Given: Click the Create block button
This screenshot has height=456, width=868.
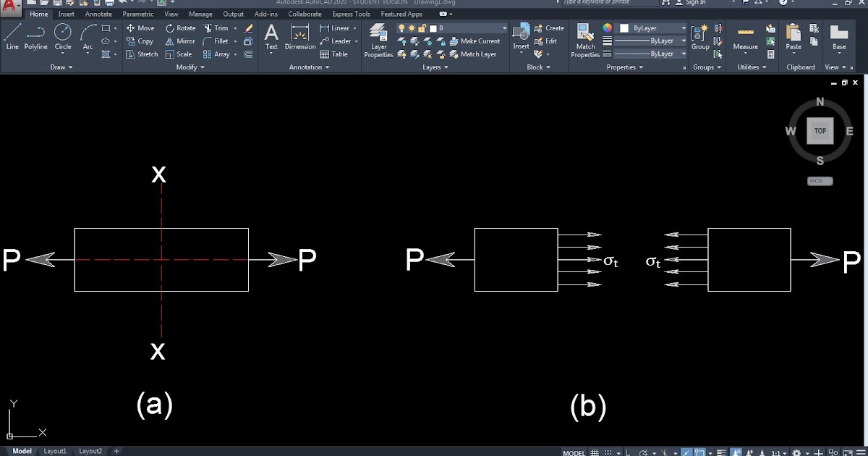Looking at the screenshot, I should coord(550,28).
